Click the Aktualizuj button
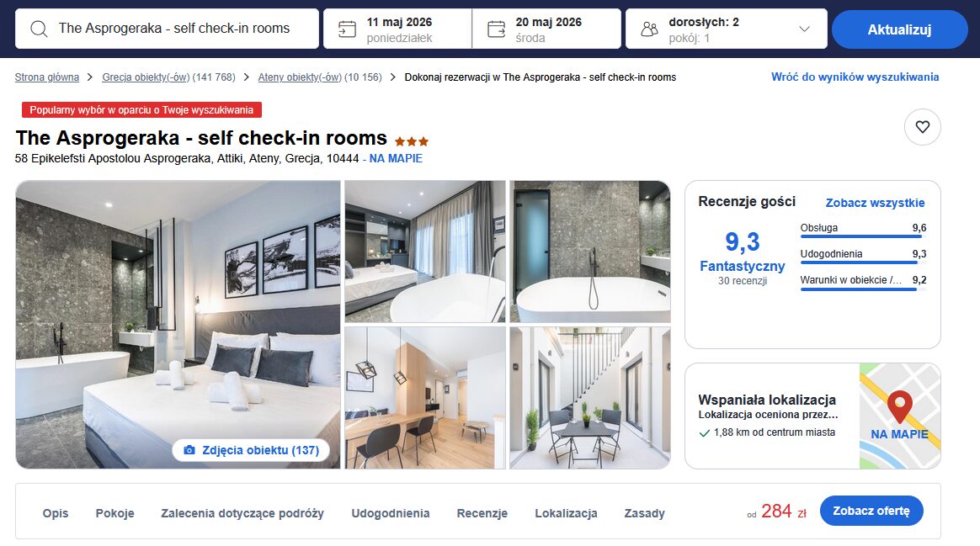 [899, 29]
